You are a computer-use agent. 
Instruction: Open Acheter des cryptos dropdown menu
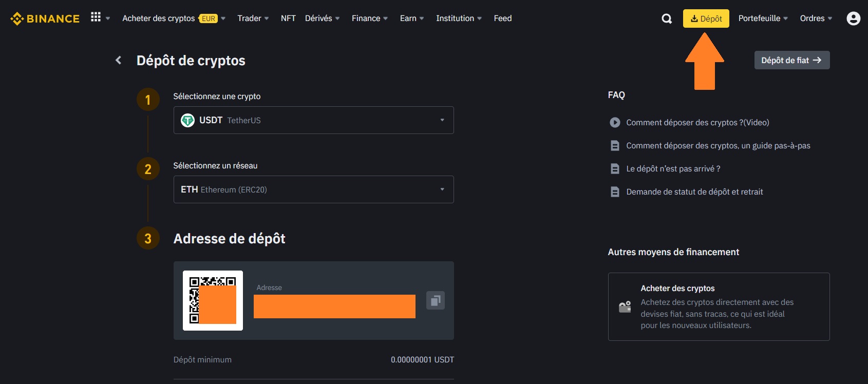pos(174,18)
